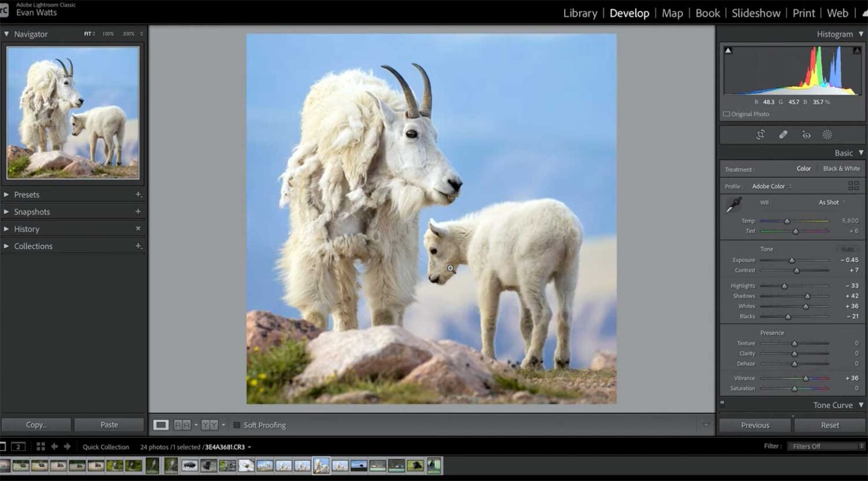Open the Healing/Spot Removal tool
The image size is (868, 481).
click(x=783, y=134)
